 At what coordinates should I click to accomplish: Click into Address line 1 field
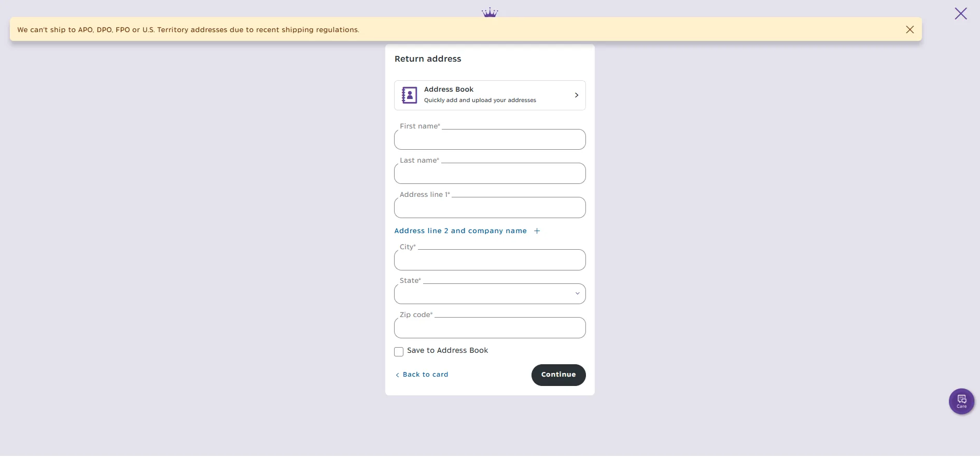coord(490,208)
